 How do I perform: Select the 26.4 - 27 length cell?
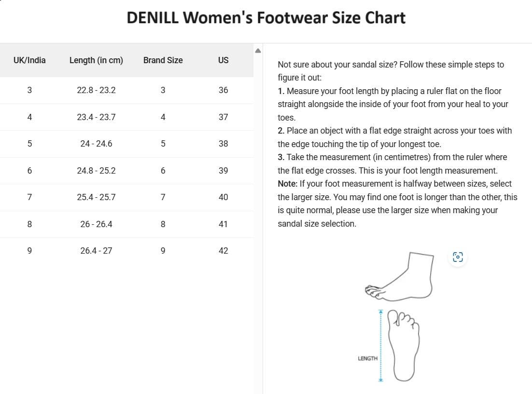(96, 251)
